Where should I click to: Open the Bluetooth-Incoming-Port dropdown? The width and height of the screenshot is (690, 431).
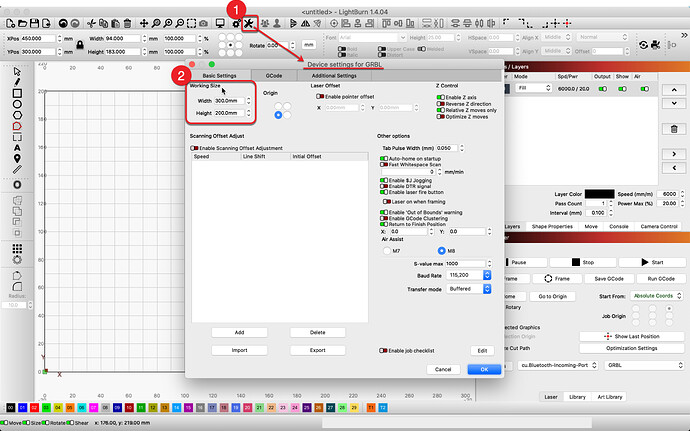tap(558, 365)
